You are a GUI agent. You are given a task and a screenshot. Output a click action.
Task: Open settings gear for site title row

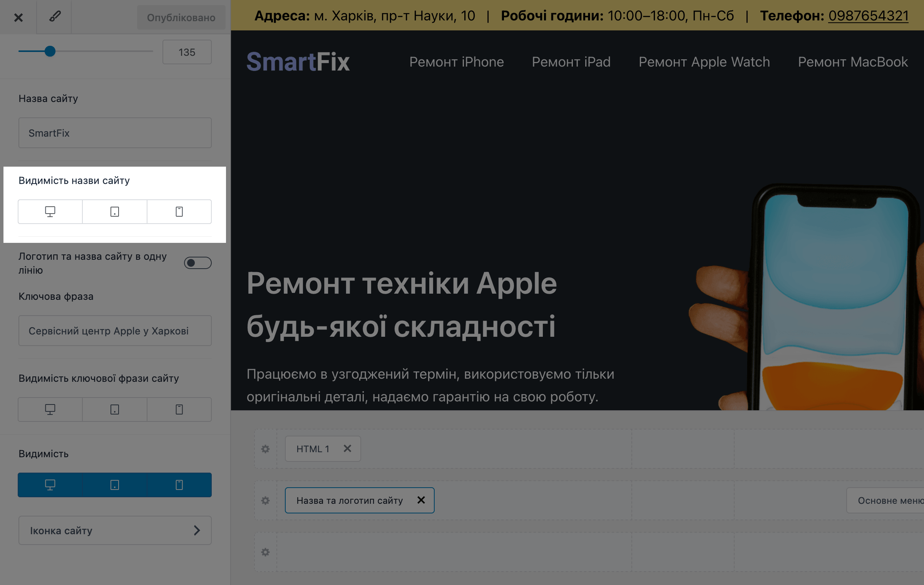pos(266,500)
